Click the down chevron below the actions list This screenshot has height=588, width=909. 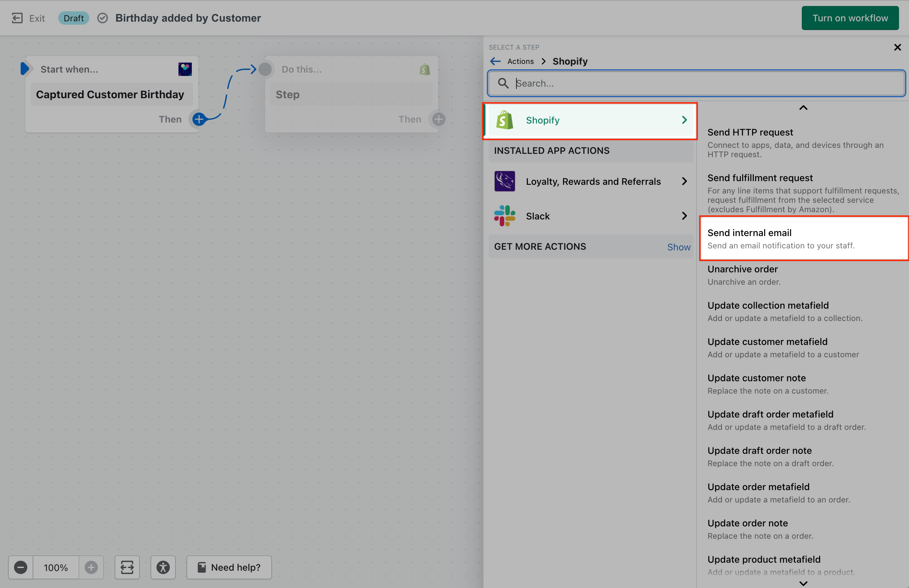point(803,583)
